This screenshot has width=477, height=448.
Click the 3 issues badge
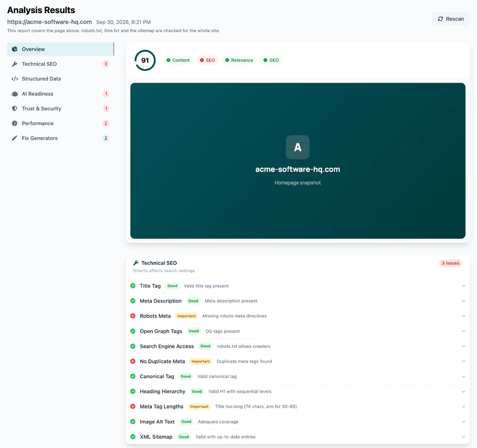[x=451, y=263]
